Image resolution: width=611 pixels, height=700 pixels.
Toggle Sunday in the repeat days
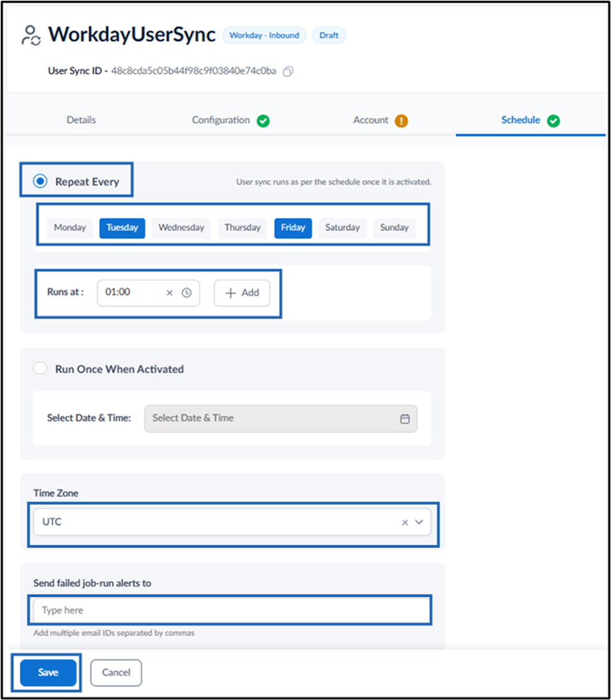coord(394,228)
